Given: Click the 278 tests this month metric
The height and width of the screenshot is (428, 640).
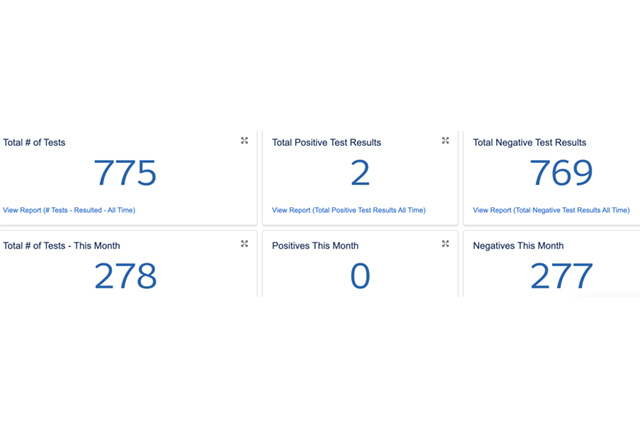Looking at the screenshot, I should 125,276.
